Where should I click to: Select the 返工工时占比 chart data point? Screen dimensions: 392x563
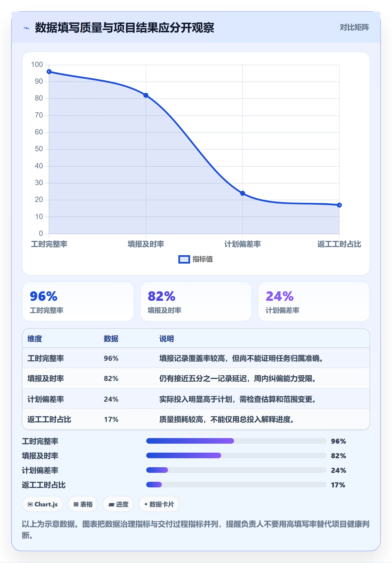339,205
